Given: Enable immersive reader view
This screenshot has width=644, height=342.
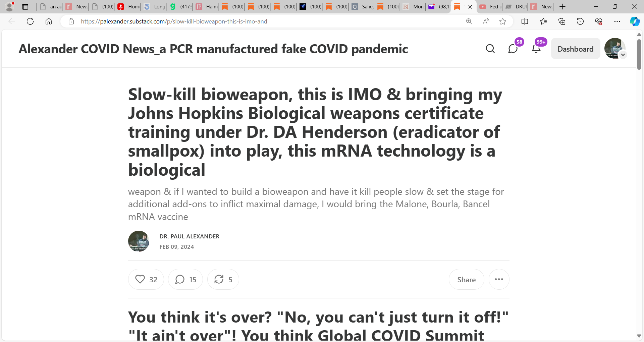Looking at the screenshot, I should point(486,21).
